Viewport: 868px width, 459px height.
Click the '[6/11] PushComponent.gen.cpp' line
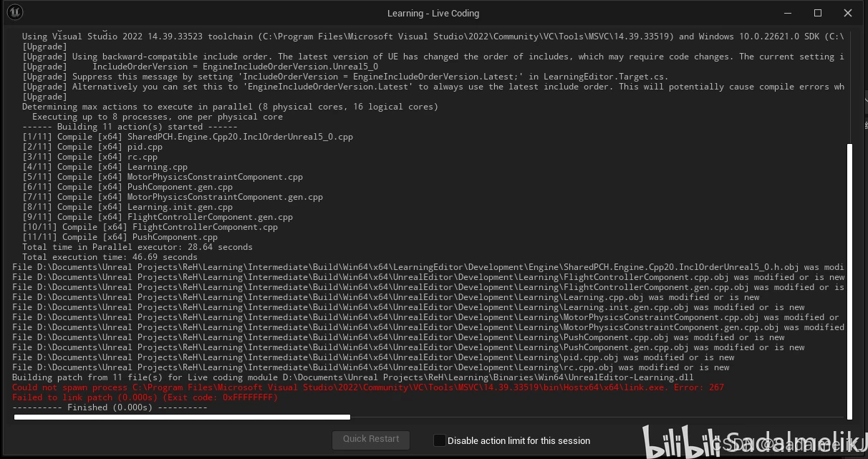pos(127,187)
